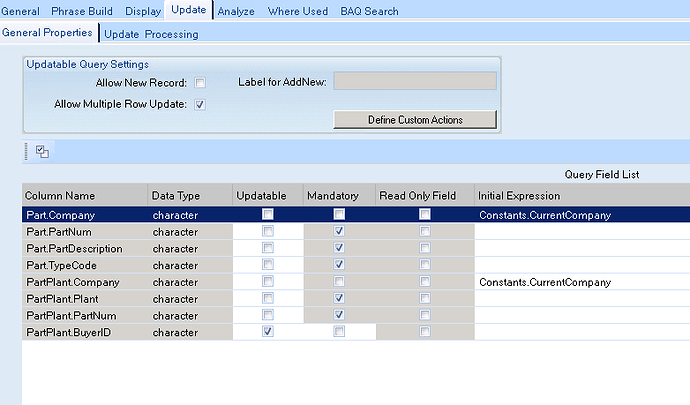Uncheck Mandatory for Part.TypeCode
The width and height of the screenshot is (690, 405).
click(339, 265)
